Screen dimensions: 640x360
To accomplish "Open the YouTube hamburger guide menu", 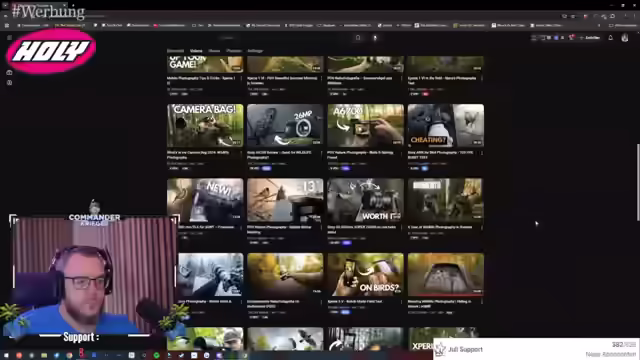I will (x=9, y=38).
